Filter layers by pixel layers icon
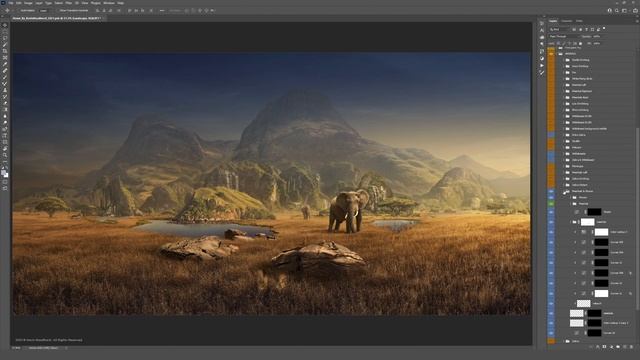 [x=574, y=29]
